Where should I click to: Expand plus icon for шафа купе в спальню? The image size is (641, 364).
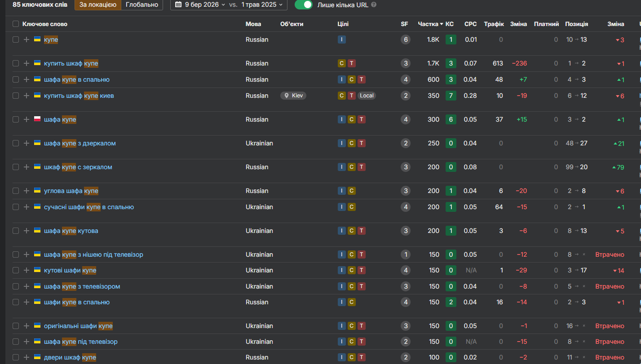click(26, 79)
